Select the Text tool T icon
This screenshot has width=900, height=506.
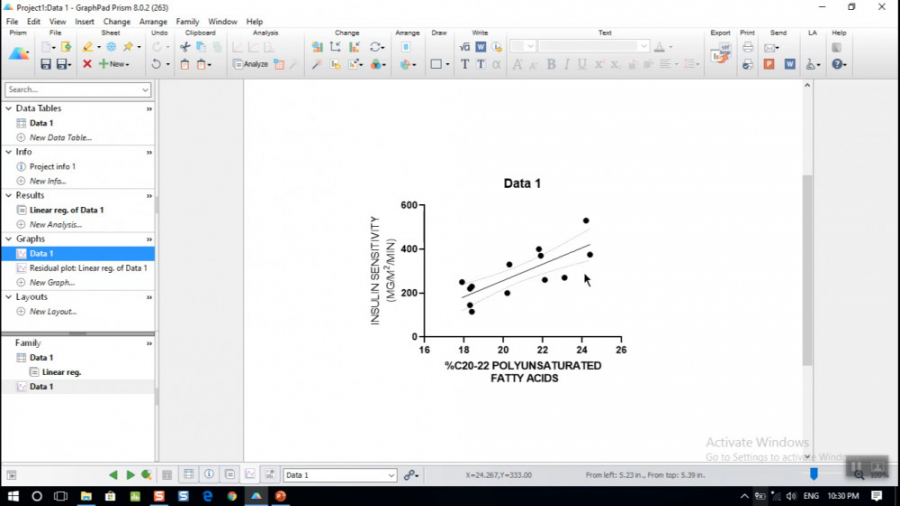[x=465, y=64]
